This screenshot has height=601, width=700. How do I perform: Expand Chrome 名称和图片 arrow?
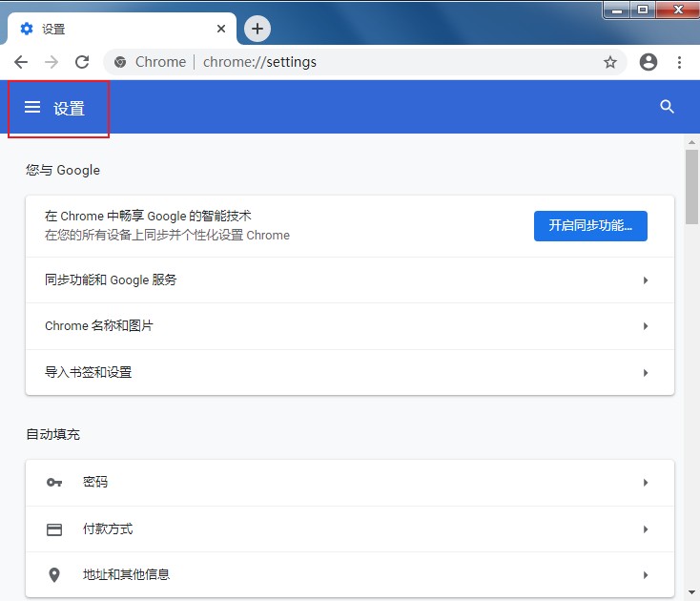(646, 326)
